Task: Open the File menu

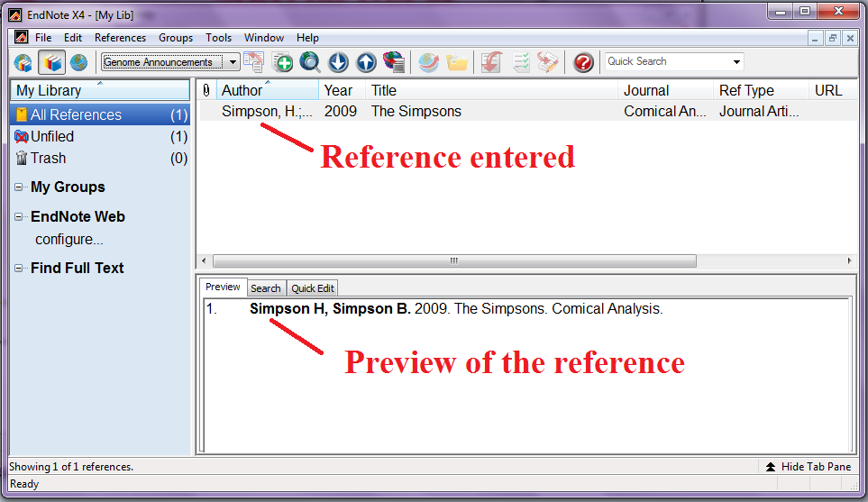Action: [x=43, y=38]
